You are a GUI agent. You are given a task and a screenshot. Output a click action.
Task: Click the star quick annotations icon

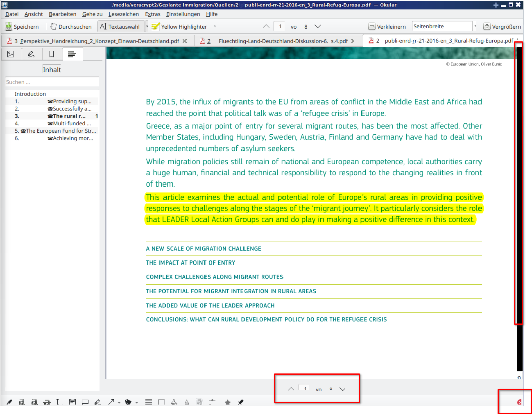pyautogui.click(x=228, y=402)
